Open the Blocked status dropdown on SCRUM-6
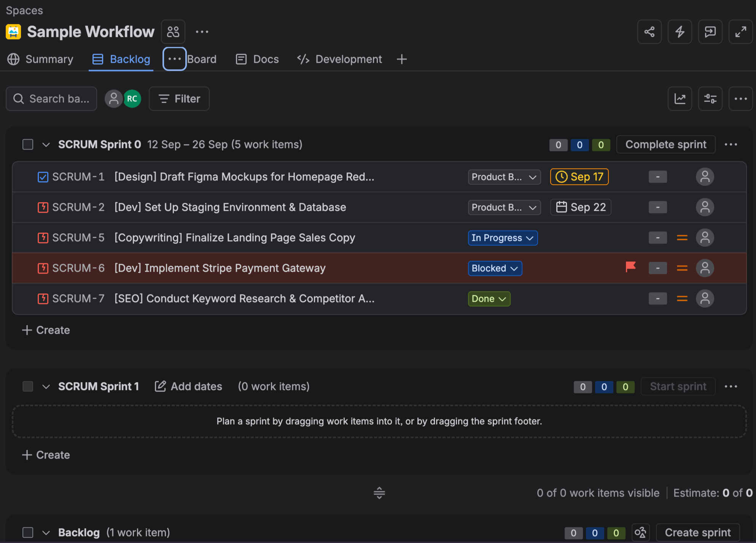 click(495, 268)
